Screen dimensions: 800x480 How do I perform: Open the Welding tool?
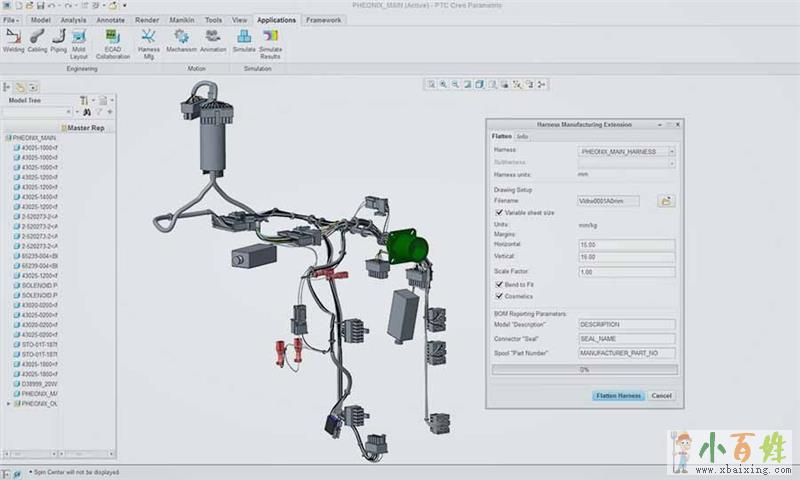tap(14, 40)
